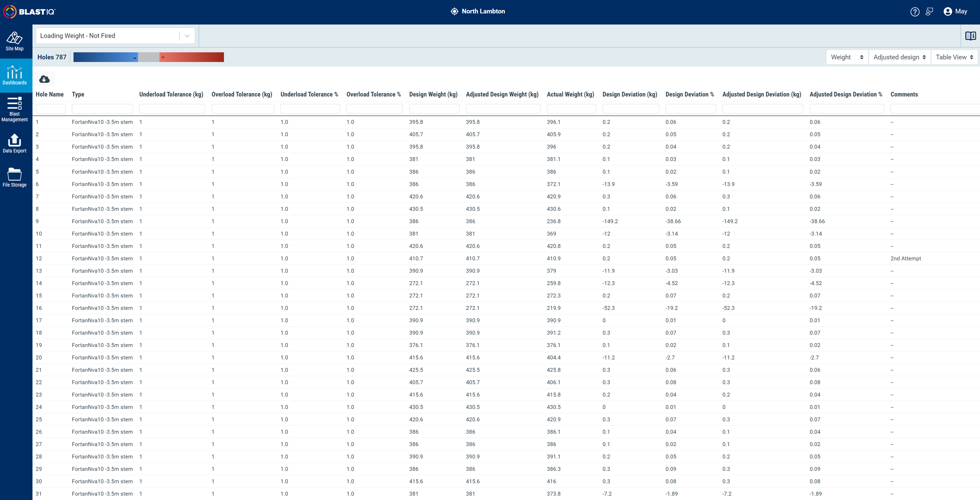Sort by Overload Tolerance (kg) header

(242, 94)
